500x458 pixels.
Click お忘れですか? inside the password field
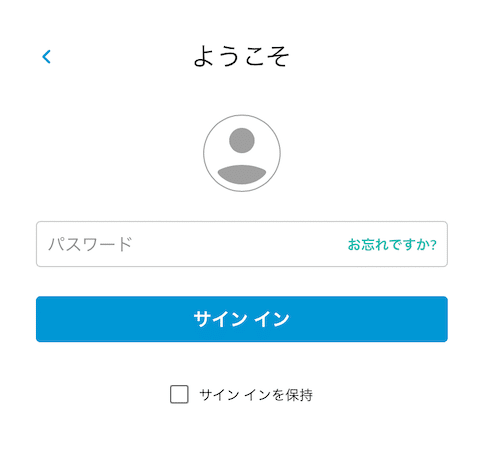(392, 244)
